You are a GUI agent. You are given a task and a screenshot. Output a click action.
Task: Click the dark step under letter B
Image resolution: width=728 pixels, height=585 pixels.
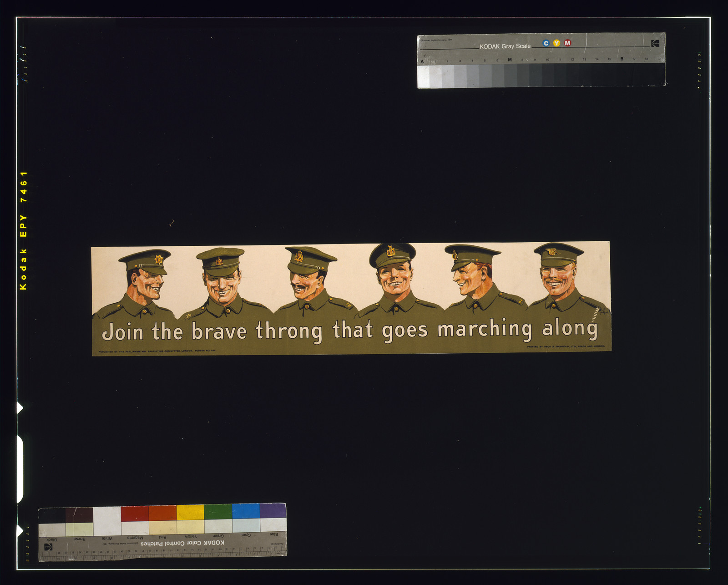(622, 74)
